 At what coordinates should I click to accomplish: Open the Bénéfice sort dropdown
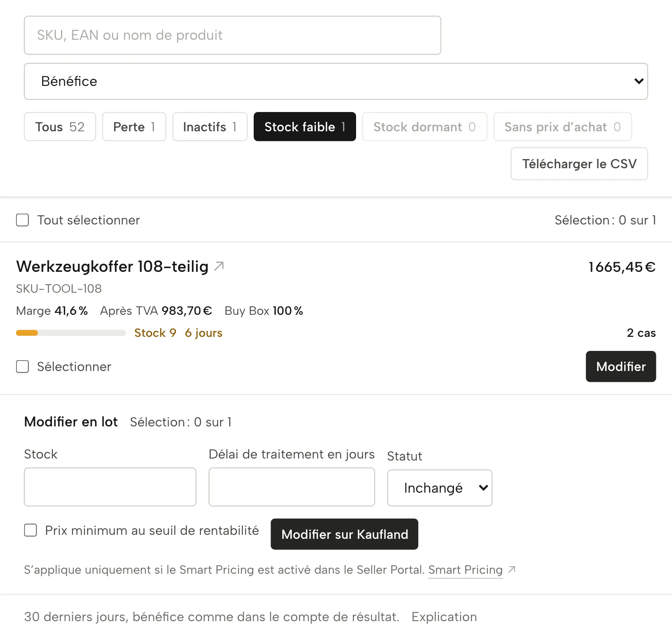click(x=336, y=82)
